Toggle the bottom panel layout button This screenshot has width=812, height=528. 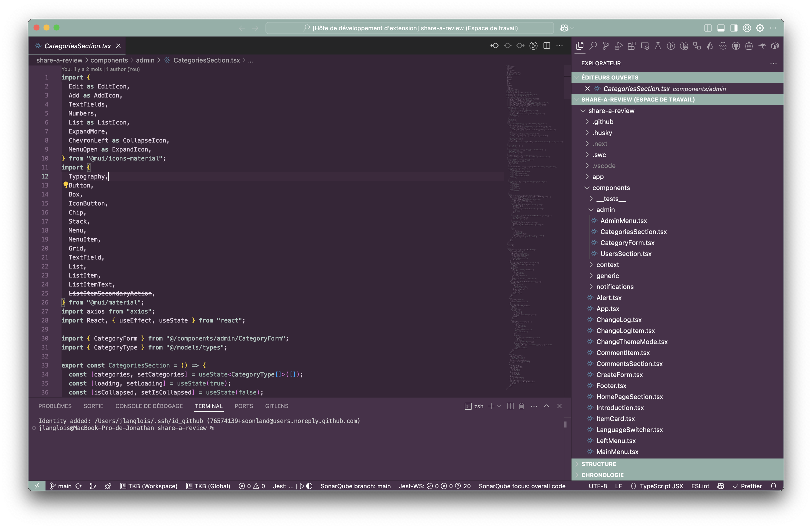(x=721, y=28)
